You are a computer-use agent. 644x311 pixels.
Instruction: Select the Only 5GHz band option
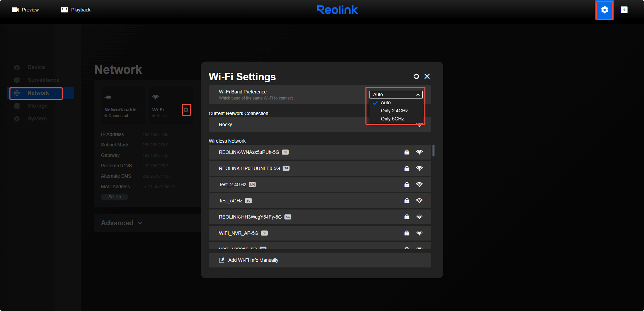click(392, 119)
